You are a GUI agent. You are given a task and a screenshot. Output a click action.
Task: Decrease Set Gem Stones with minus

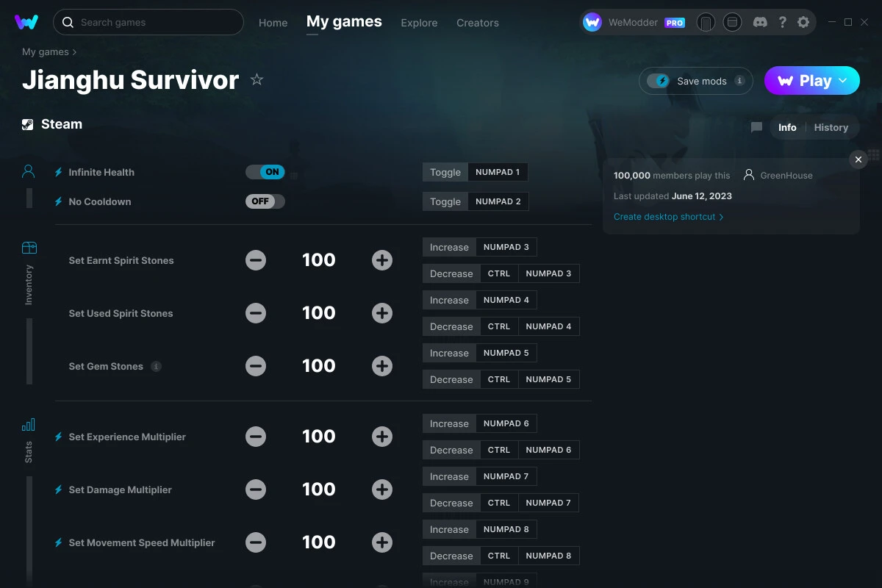pyautogui.click(x=256, y=366)
